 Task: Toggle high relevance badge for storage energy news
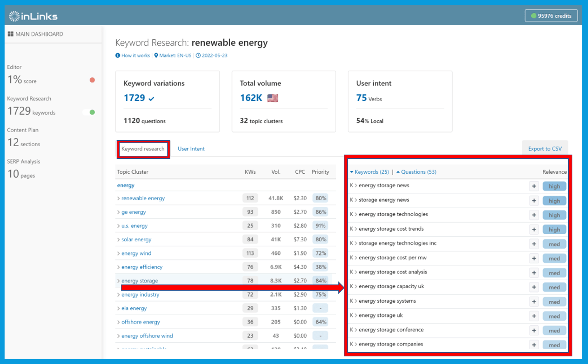click(x=554, y=201)
